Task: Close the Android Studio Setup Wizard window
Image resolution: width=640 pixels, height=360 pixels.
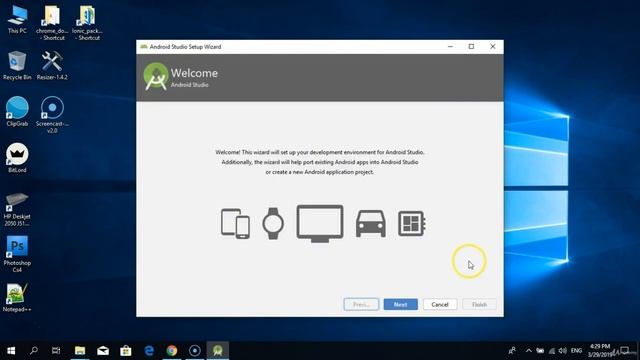Action: [493, 47]
